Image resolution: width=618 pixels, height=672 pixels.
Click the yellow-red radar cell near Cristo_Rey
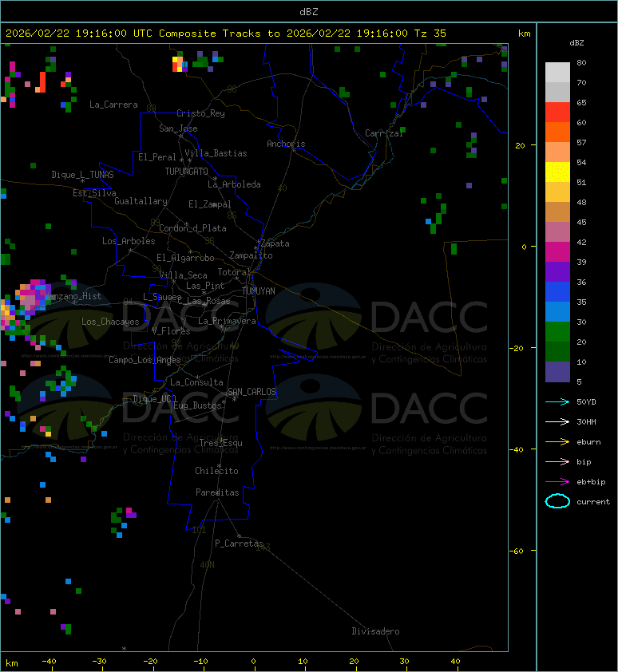(179, 65)
